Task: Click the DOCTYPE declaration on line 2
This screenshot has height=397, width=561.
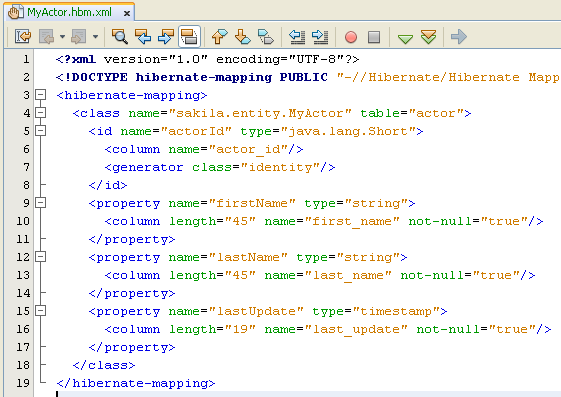Action: pyautogui.click(x=308, y=77)
